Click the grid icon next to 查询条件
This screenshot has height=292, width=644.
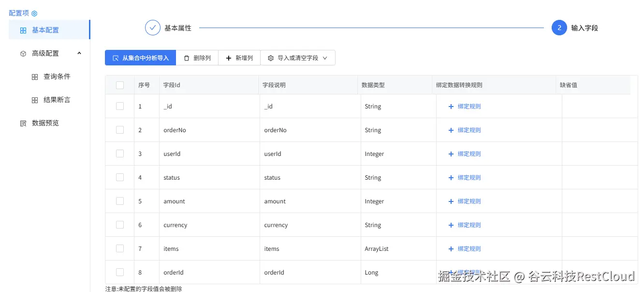click(x=35, y=77)
